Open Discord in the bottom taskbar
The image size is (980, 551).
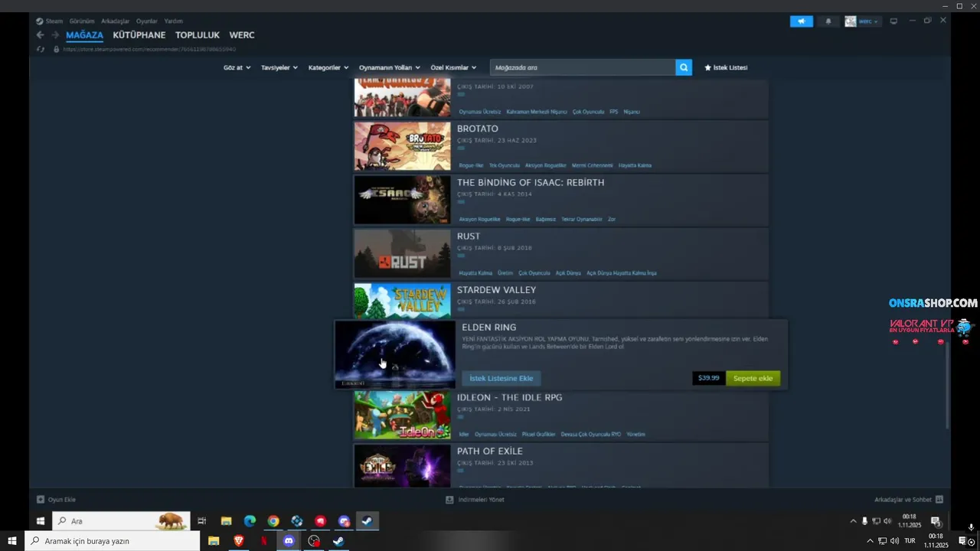(x=289, y=541)
